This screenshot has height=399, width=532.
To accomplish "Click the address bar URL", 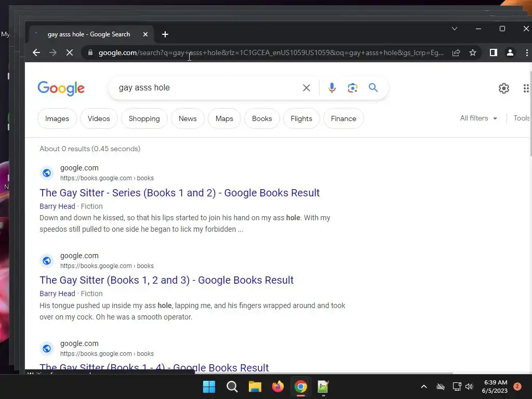I will [271, 52].
